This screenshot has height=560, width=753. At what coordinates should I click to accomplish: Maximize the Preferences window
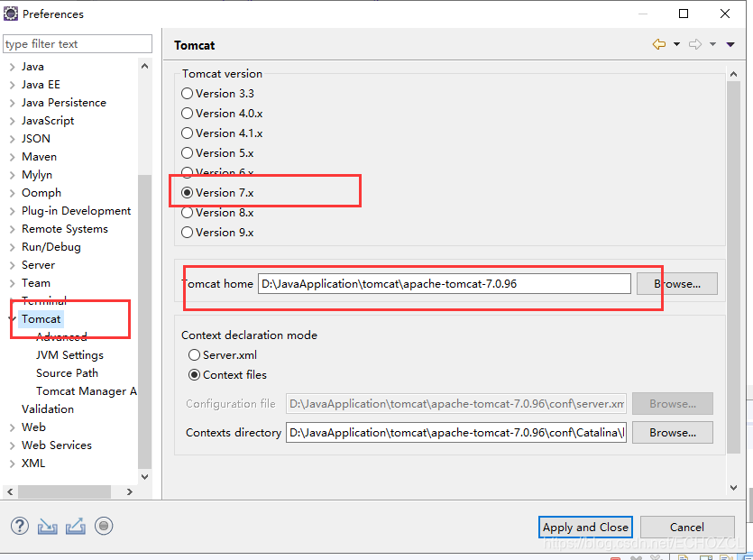pos(684,14)
